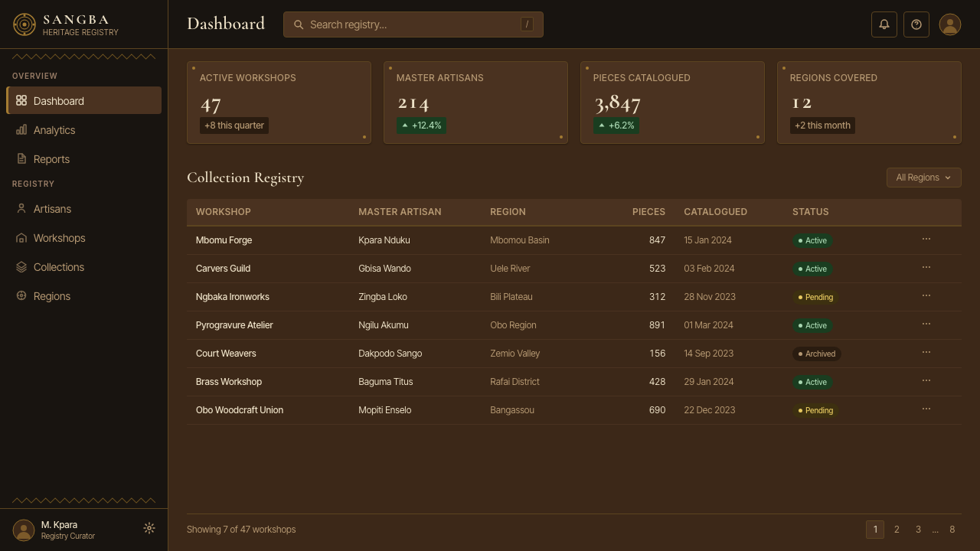Click the Obo Region cell
980x551 pixels.
[x=513, y=325]
